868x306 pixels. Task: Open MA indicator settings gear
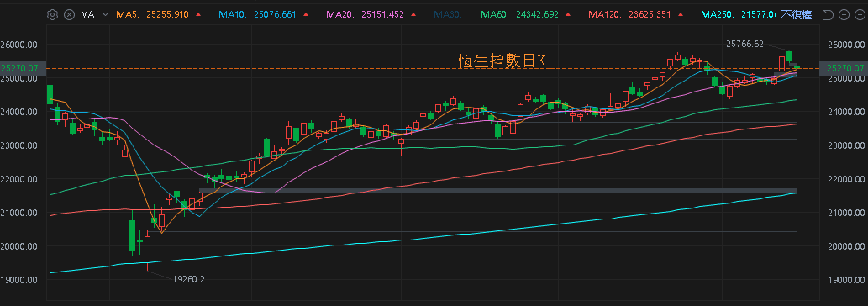53,15
